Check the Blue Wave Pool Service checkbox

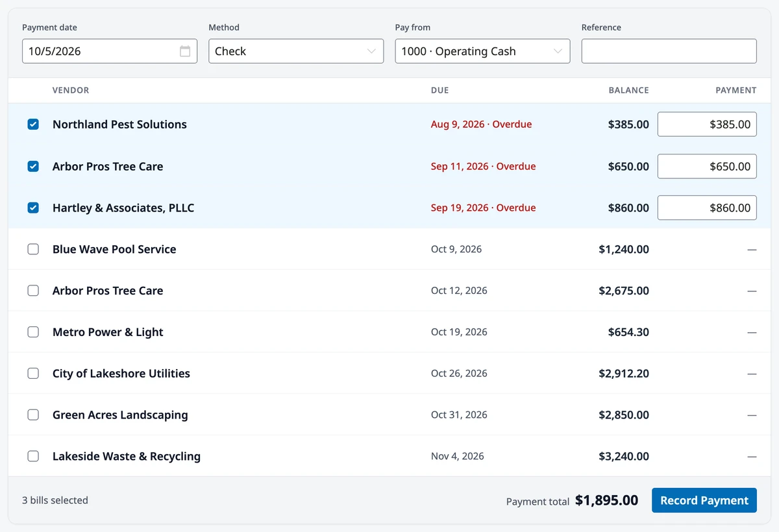pyautogui.click(x=33, y=249)
